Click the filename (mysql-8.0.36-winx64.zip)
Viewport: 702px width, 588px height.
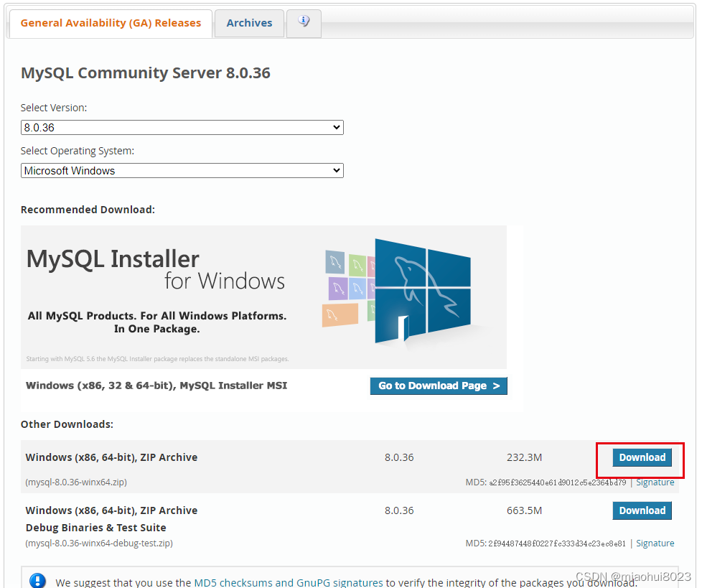[76, 482]
